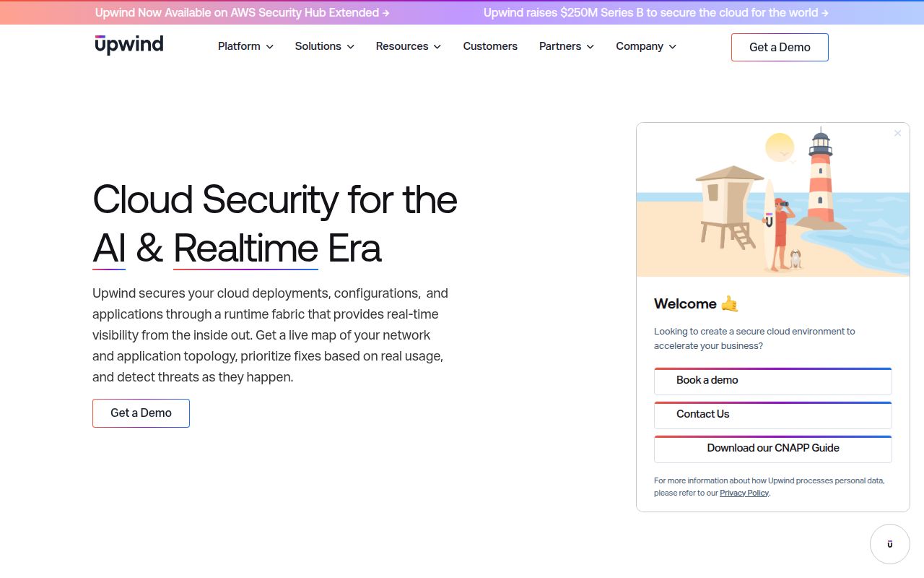Click the 'Upwind secures your cloud' paragraph
This screenshot has height=578, width=924.
click(270, 335)
